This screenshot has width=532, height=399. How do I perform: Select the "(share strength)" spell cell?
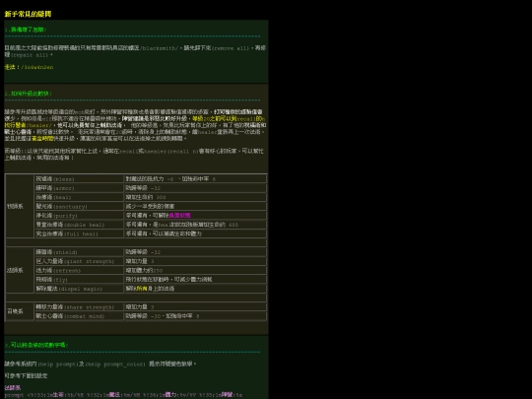pos(79,307)
